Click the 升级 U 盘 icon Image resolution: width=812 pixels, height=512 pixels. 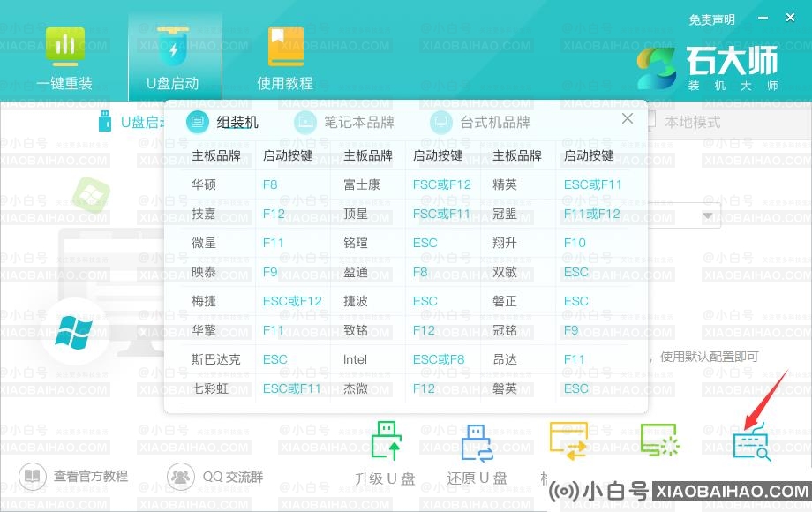click(386, 440)
